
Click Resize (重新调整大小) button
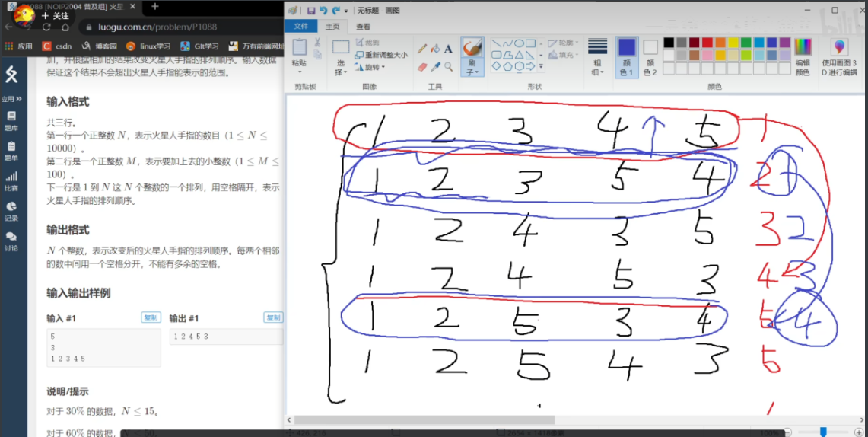click(x=381, y=55)
